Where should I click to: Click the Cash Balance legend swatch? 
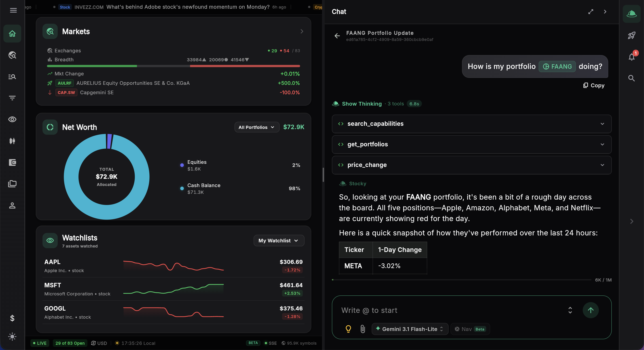coord(182,188)
